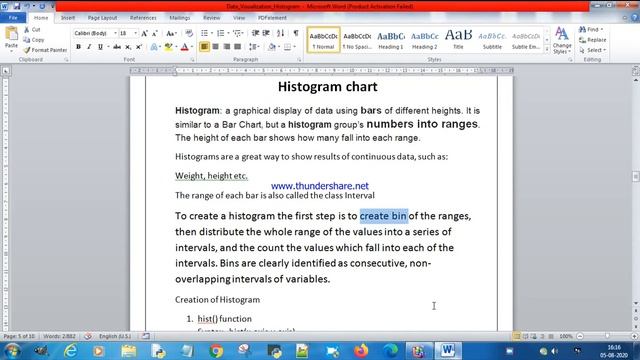Switch to the Insert tab

coord(68,18)
